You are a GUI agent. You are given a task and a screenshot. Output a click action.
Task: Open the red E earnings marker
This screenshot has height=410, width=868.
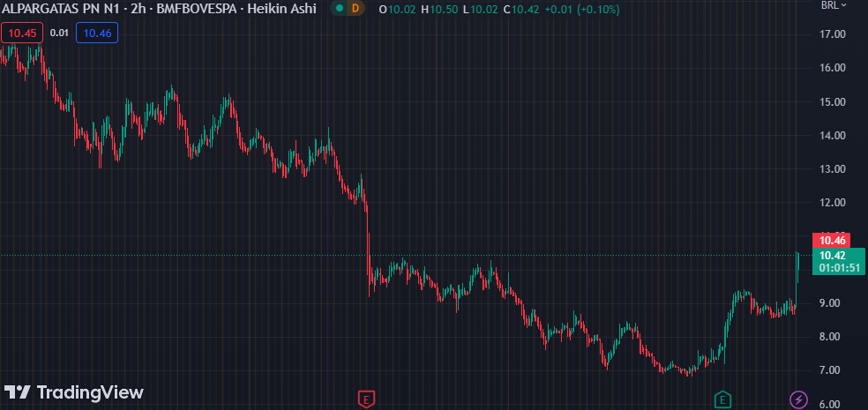(x=365, y=399)
